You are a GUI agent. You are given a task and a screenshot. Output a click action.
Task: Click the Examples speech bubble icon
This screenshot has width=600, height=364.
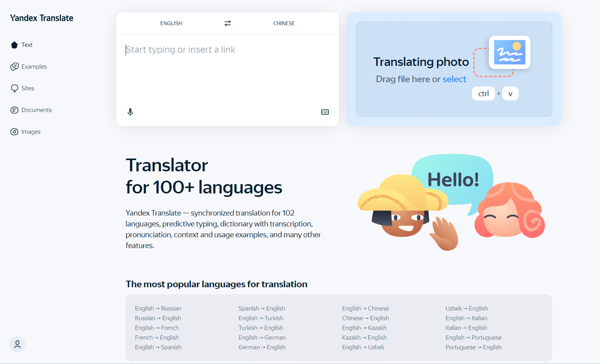click(14, 67)
